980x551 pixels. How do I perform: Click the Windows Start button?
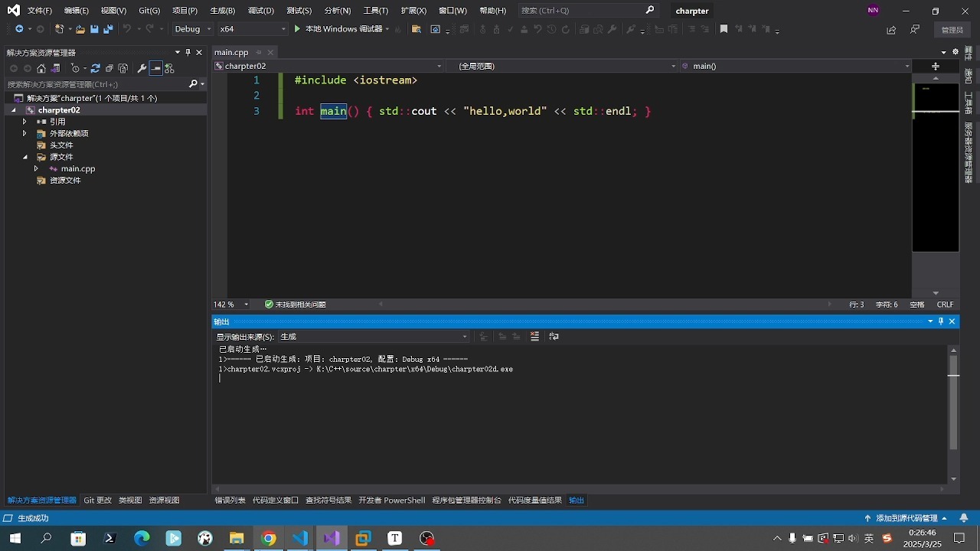click(15, 538)
